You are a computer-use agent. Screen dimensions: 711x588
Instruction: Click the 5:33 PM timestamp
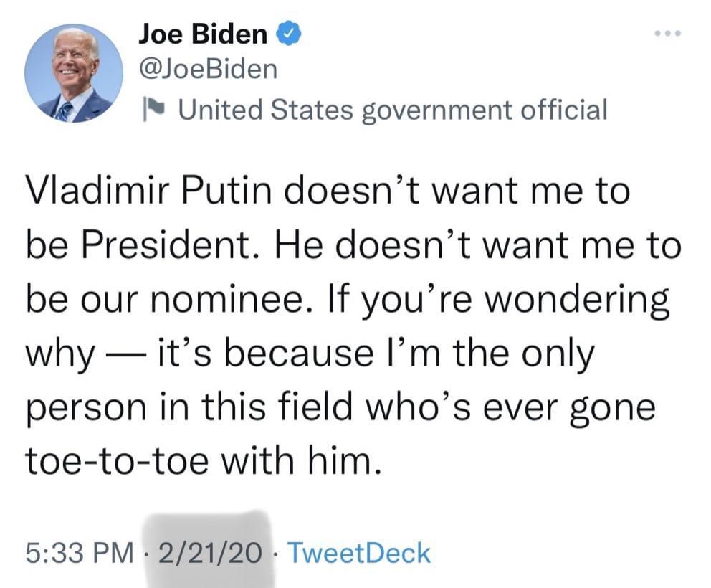click(x=80, y=553)
